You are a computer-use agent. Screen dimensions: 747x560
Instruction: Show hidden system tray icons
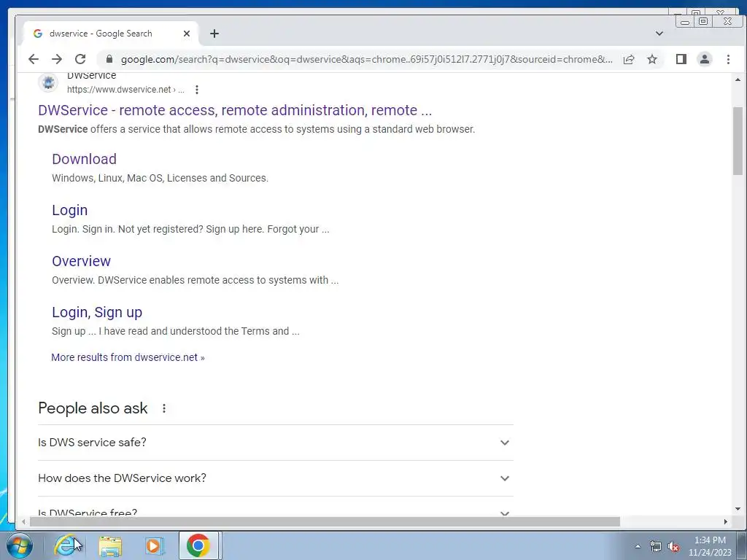tap(638, 546)
